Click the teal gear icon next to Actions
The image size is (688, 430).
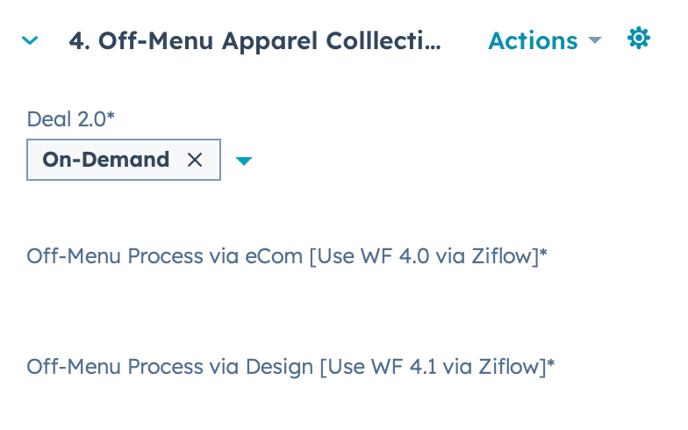point(638,39)
